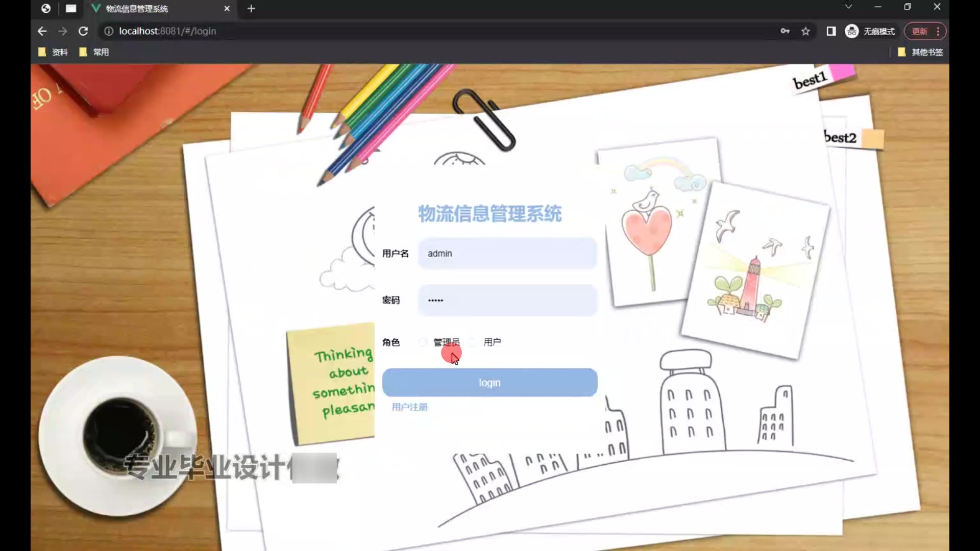The image size is (980, 551).
Task: Open the 资料 bookmark folder
Action: click(53, 52)
